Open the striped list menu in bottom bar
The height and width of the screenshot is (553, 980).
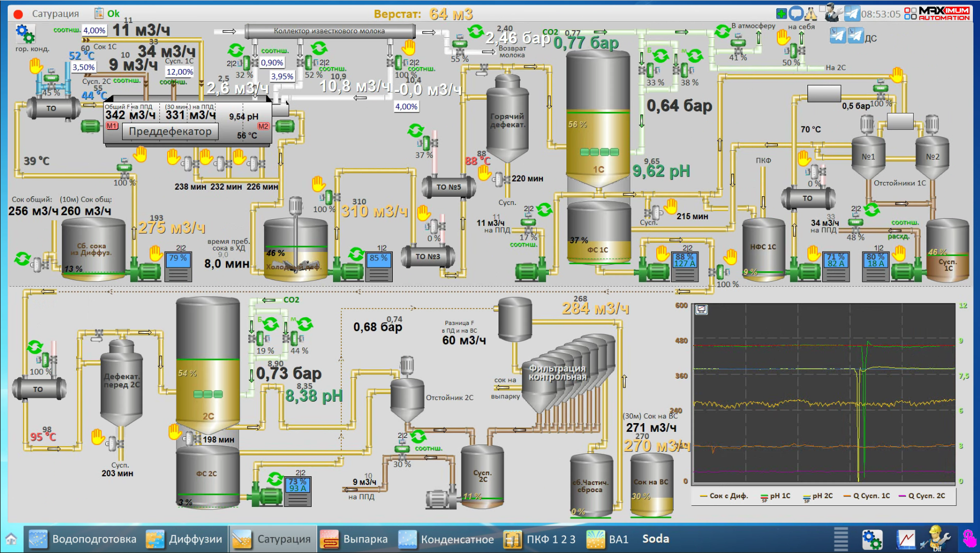coord(841,539)
